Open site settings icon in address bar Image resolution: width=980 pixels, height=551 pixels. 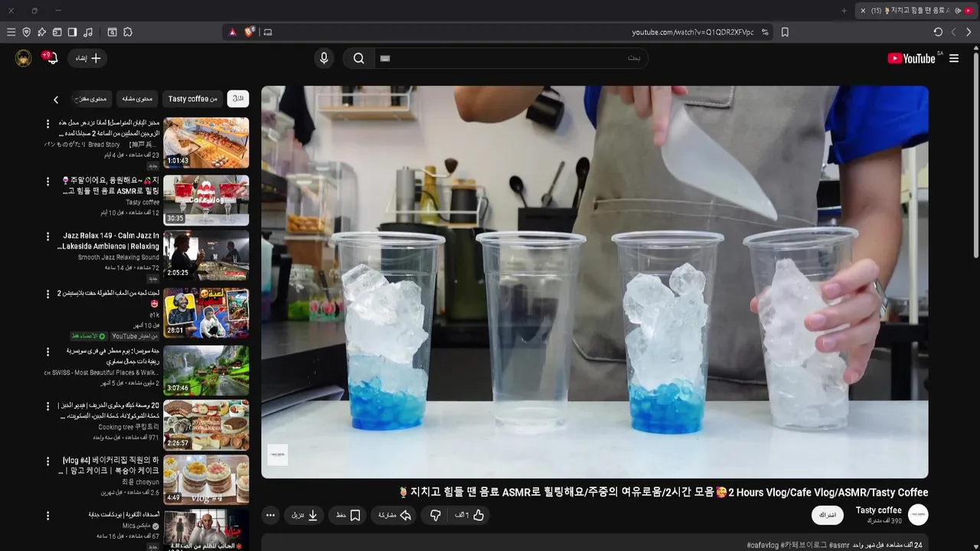765,32
